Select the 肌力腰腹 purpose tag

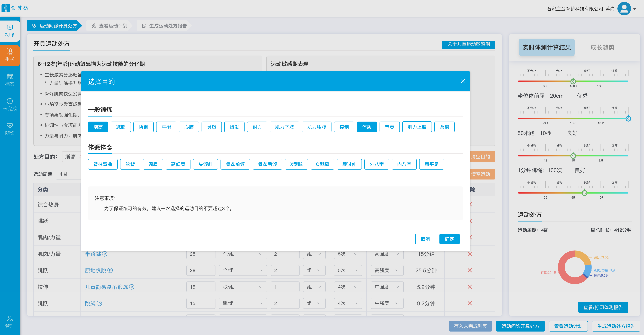pos(316,127)
